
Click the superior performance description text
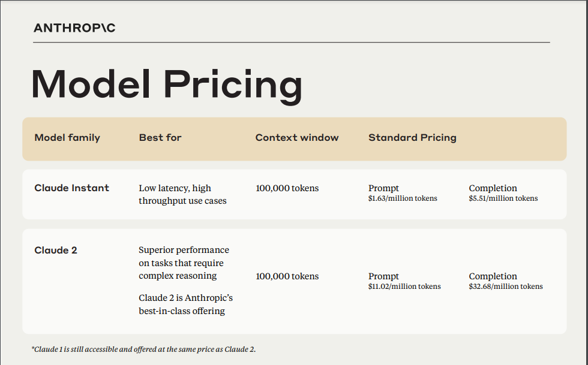click(x=184, y=263)
